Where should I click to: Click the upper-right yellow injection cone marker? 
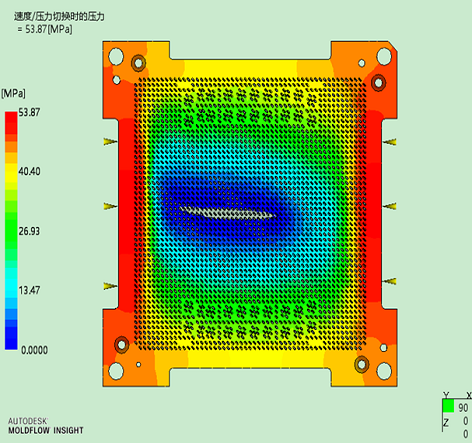tap(389, 142)
